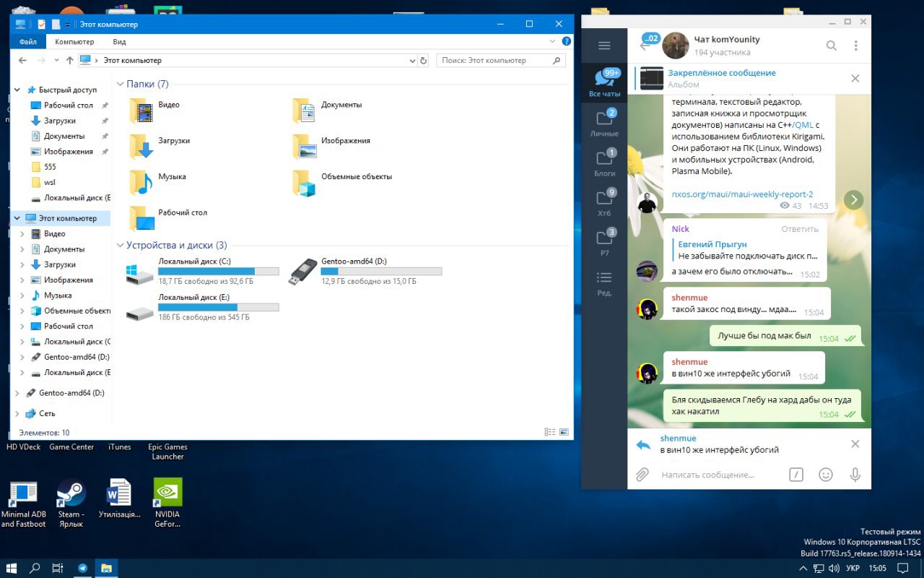Select the Изображения folder in main pane
Image resolution: width=924 pixels, height=578 pixels.
pos(331,147)
